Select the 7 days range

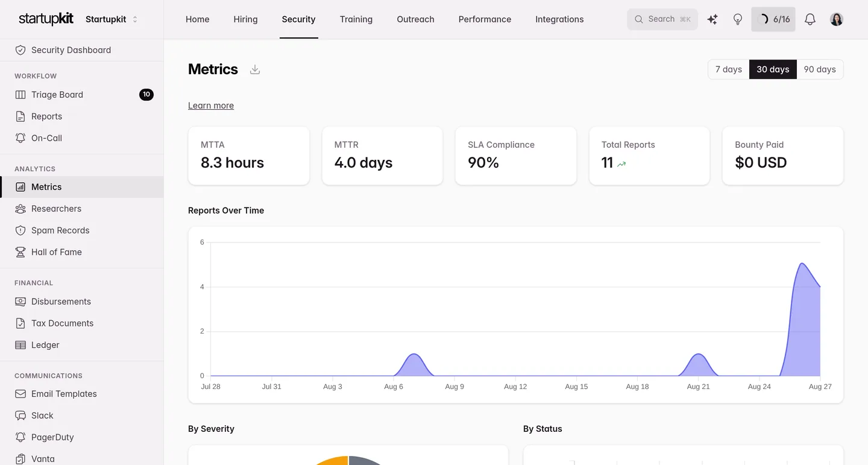[x=728, y=69]
